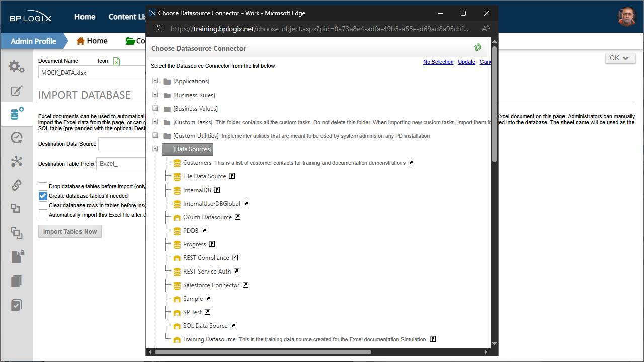
Task: Click the database import icon in left sidebar
Action: [x=17, y=114]
